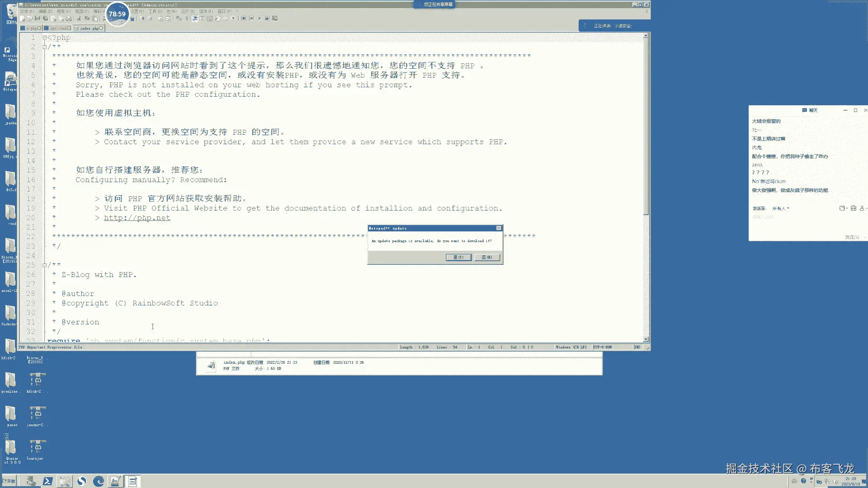Open the send-to recipient dropdown
Image resolution: width=868 pixels, height=488 pixels.
click(781, 208)
